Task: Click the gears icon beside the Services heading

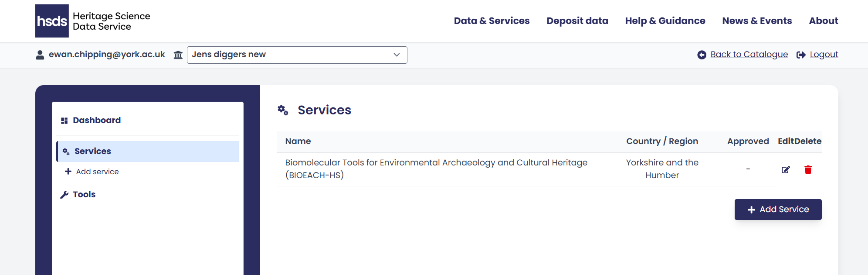Action: (283, 110)
